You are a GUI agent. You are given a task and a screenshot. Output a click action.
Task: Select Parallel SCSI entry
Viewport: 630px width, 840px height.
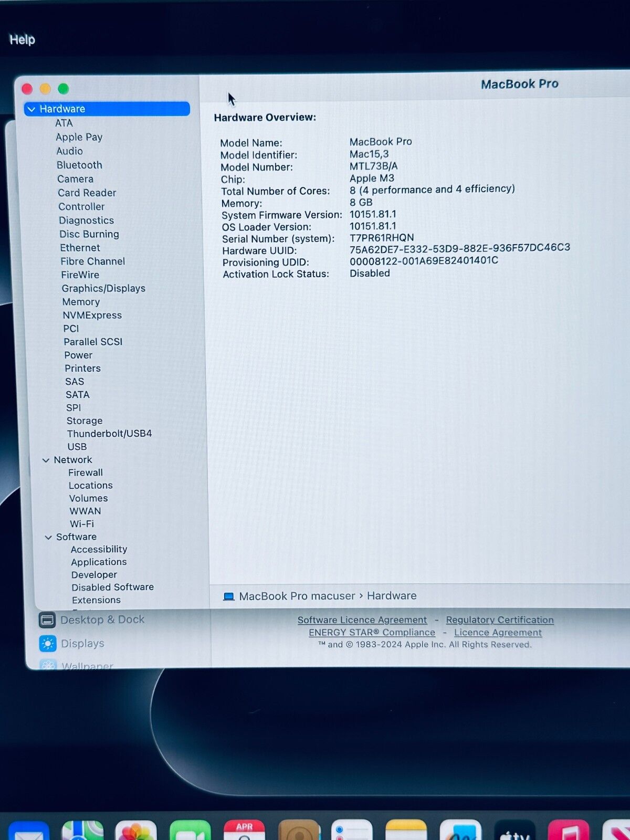click(93, 342)
